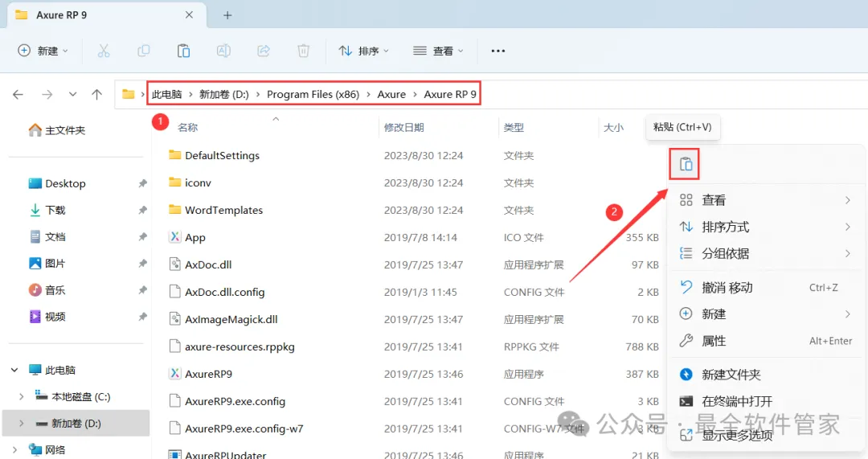
Task: Sort by 修改日期 column header
Action: click(x=404, y=127)
